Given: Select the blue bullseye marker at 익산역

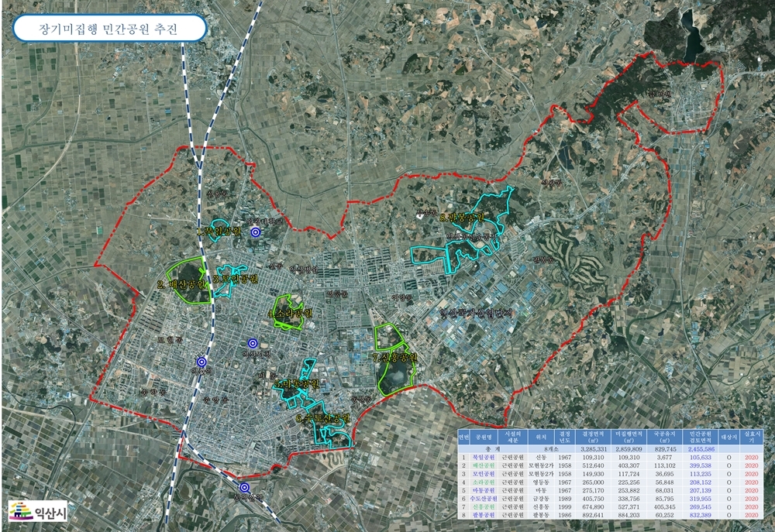Looking at the screenshot, I should tap(201, 362).
